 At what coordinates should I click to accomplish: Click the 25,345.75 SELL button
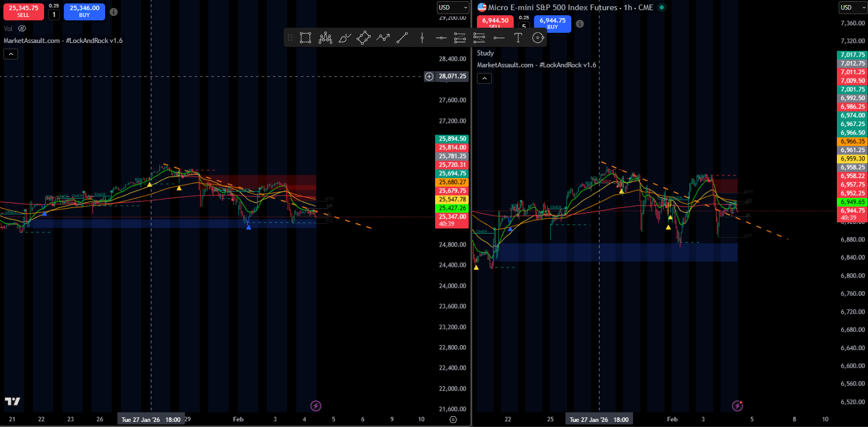[23, 11]
